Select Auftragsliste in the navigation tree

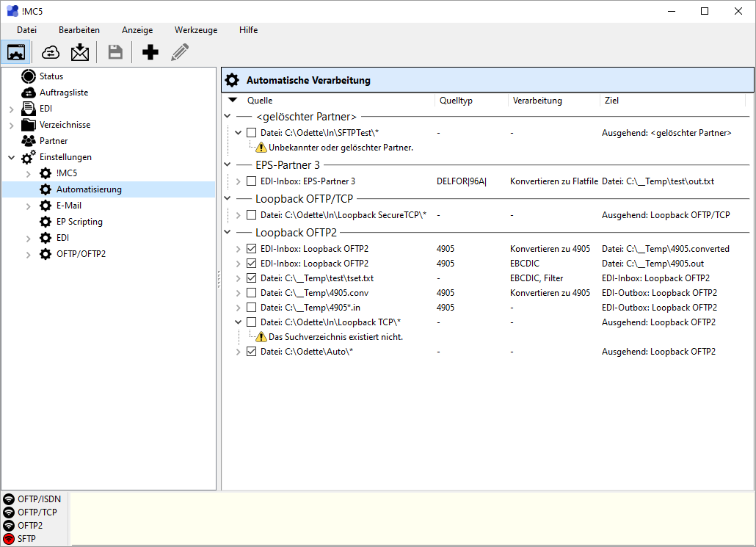click(64, 93)
